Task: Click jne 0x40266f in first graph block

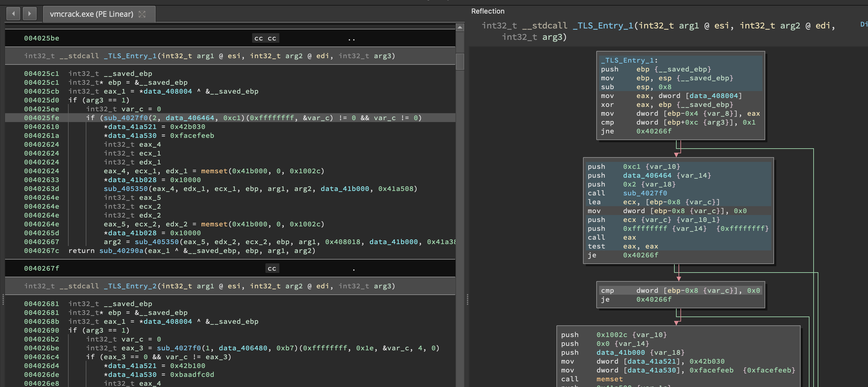Action: pos(636,131)
